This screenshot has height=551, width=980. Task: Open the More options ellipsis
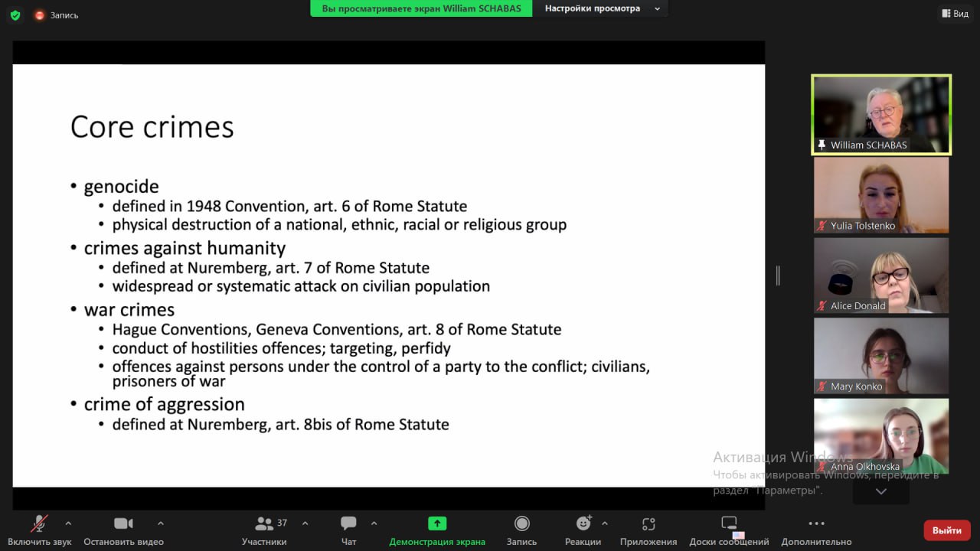(816, 524)
